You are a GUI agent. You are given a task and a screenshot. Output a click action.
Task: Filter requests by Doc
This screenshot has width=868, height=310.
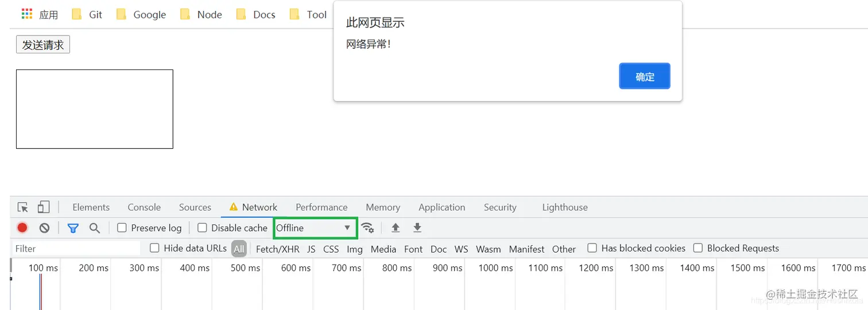point(439,249)
